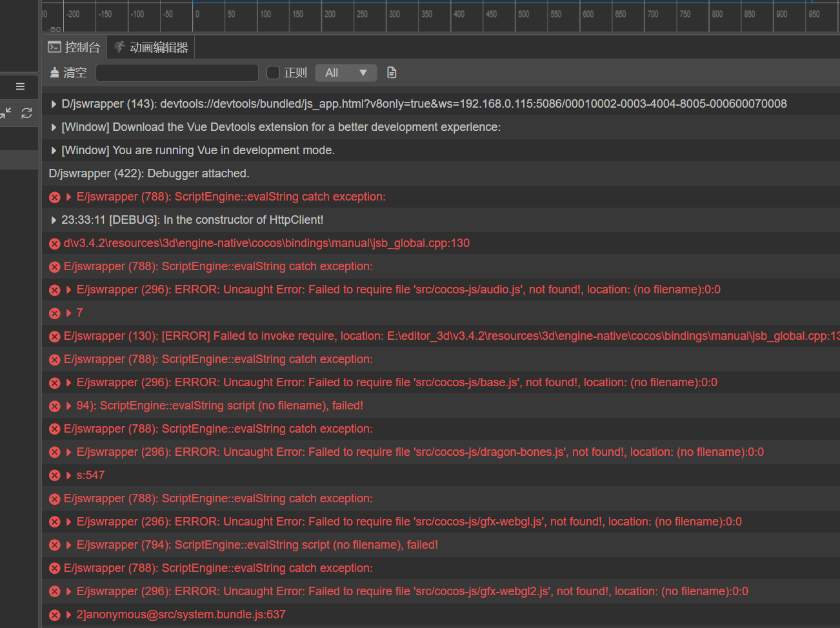Click the Failed to invoke require error line
The width and height of the screenshot is (840, 628).
tap(452, 336)
